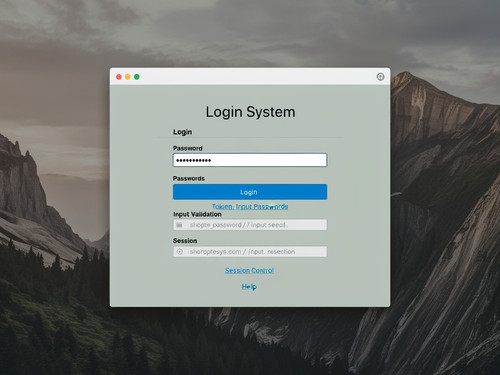Close the window with the red button

[x=119, y=77]
